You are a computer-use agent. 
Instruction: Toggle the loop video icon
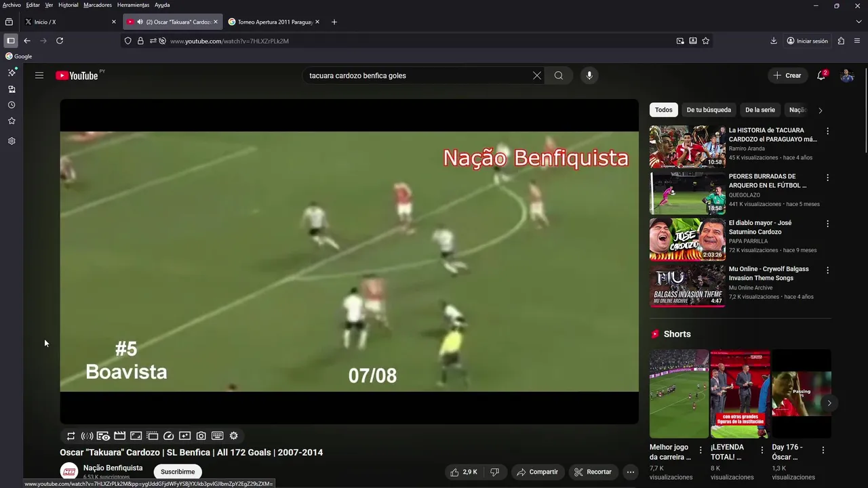71,436
